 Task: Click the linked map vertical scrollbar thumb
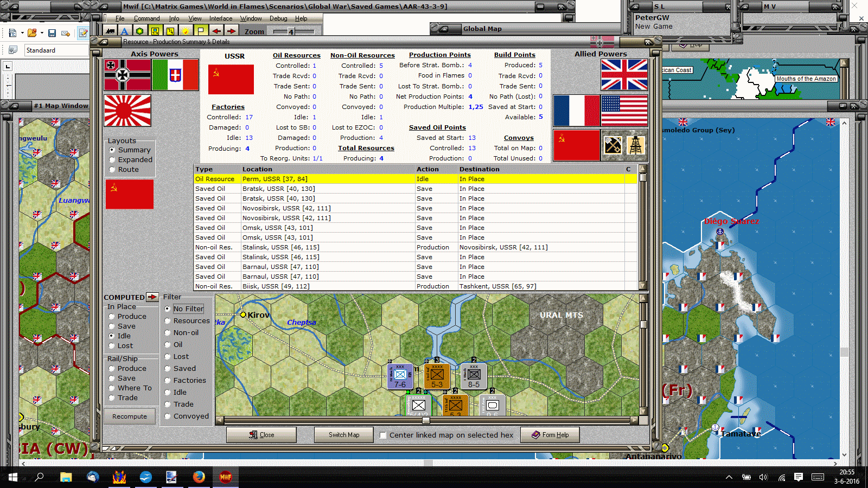pyautogui.click(x=643, y=325)
